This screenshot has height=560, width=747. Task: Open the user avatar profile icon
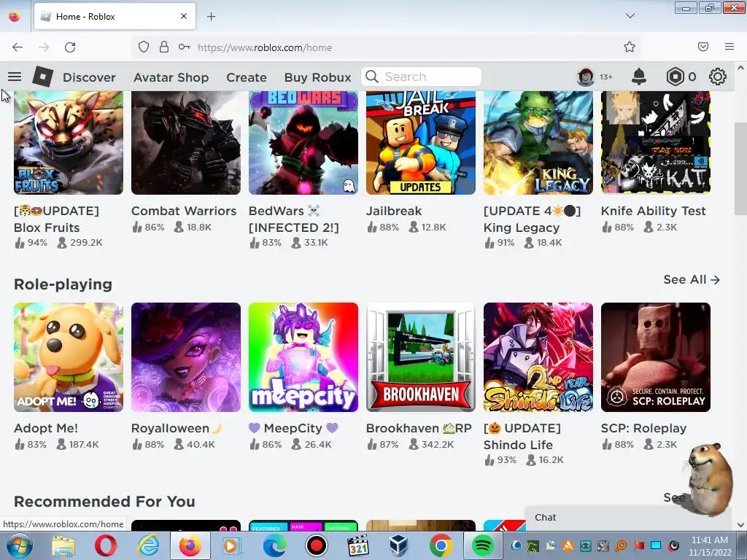coord(586,77)
